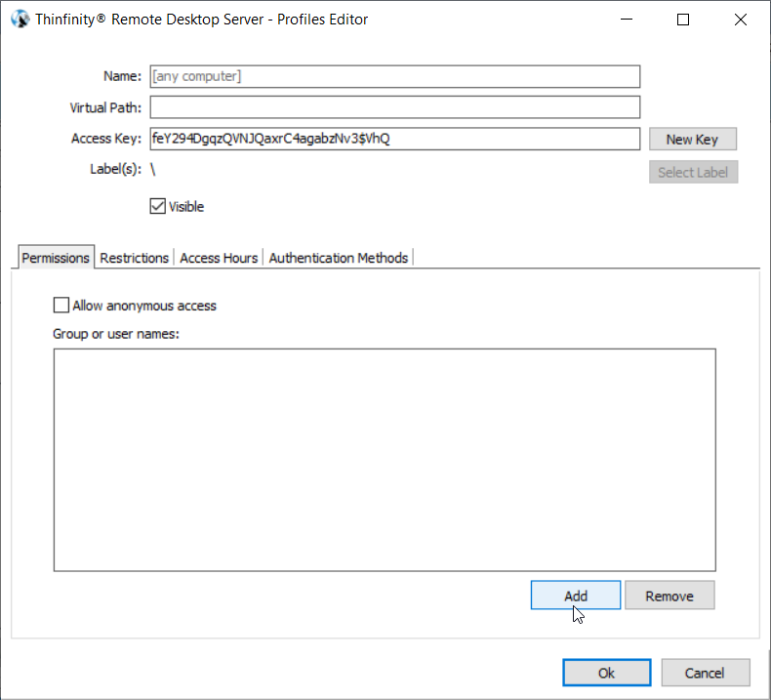Open the Authentication Methods tab
The image size is (771, 700).
[339, 258]
